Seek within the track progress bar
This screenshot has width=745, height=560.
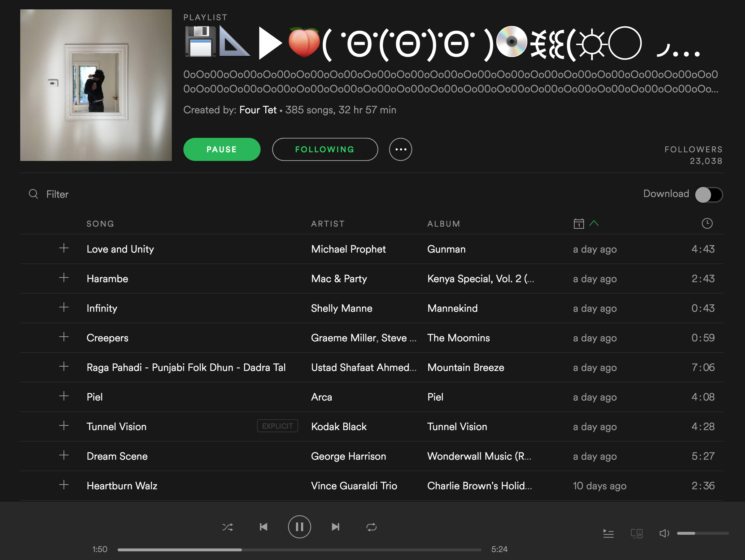300,550
